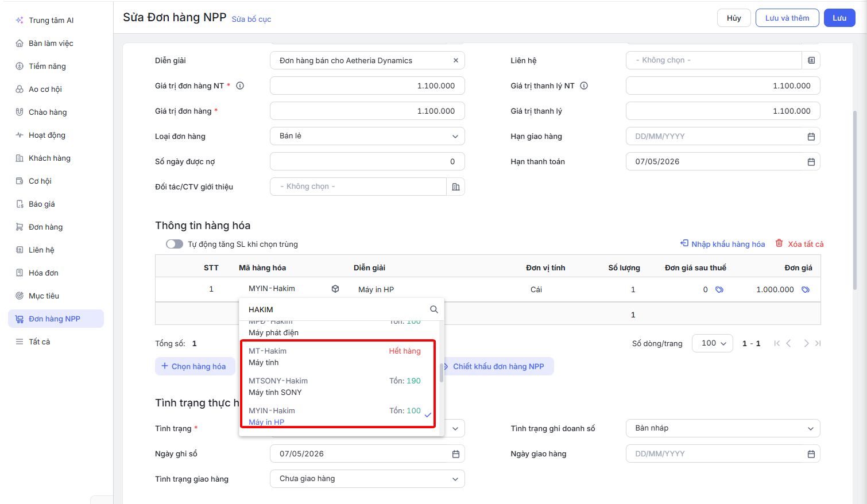Expand the Loại đơn hàng dropdown showing Bán lẻ
Image resolution: width=867 pixels, height=504 pixels.
pyautogui.click(x=367, y=136)
